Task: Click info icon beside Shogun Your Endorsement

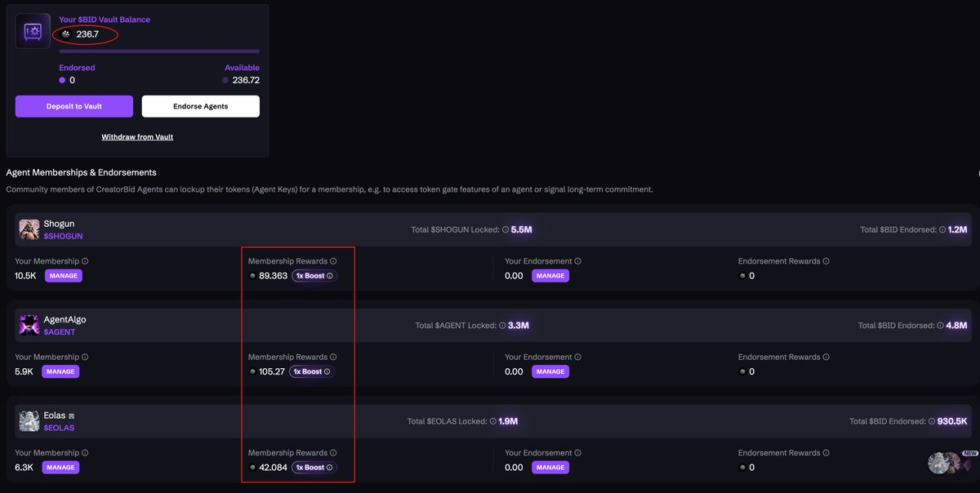Action: (x=578, y=261)
